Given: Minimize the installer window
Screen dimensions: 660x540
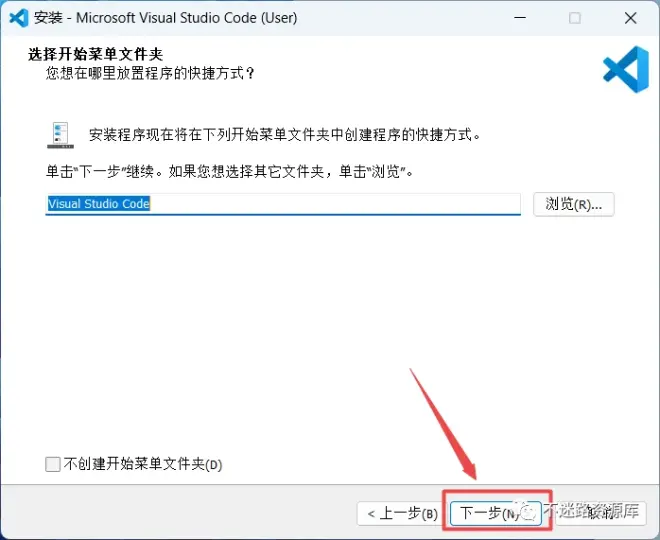Looking at the screenshot, I should (x=520, y=18).
